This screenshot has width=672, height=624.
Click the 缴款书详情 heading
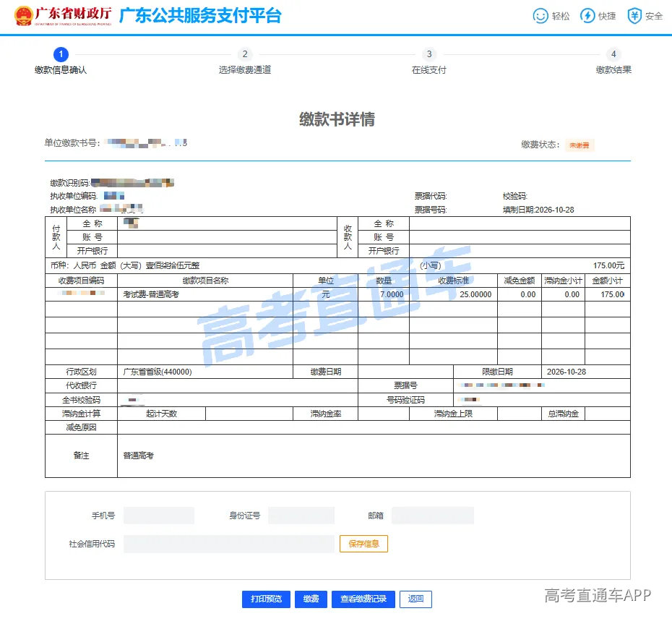tap(337, 119)
